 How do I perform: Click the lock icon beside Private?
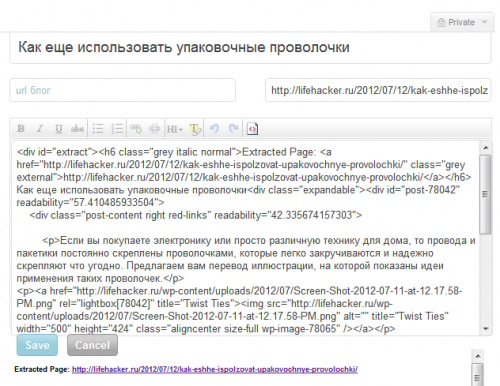coord(441,22)
